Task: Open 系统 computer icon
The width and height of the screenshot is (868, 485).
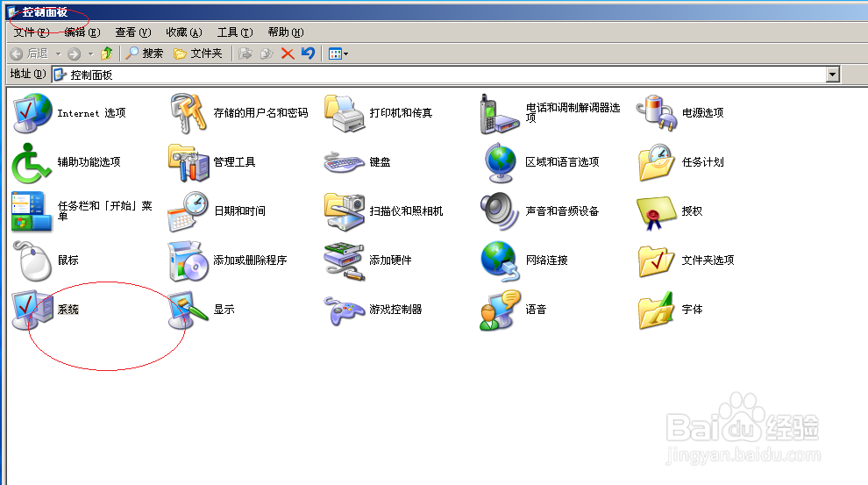Action: click(x=32, y=310)
